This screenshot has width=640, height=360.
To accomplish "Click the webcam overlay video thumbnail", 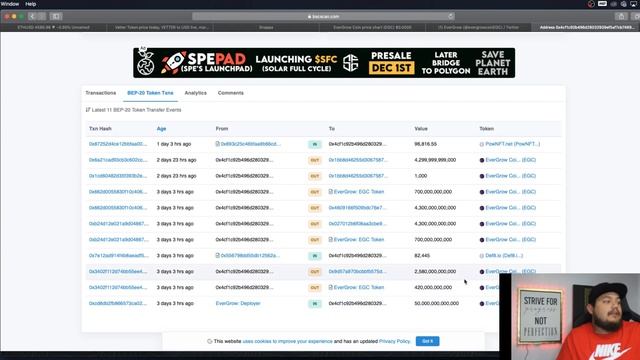I will pos(570,317).
